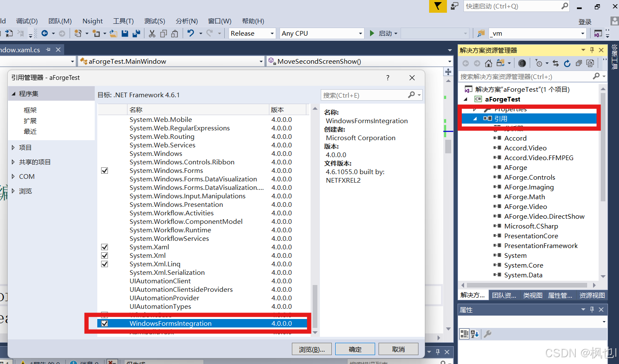Collapse the aForgeTest project node
The width and height of the screenshot is (619, 364).
(x=466, y=99)
